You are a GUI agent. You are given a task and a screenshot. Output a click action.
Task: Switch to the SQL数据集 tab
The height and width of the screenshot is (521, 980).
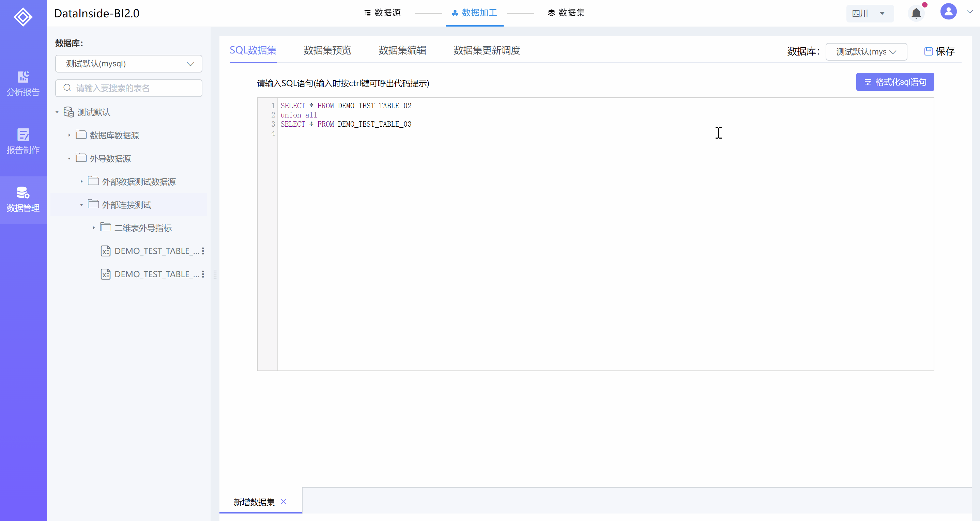[253, 50]
